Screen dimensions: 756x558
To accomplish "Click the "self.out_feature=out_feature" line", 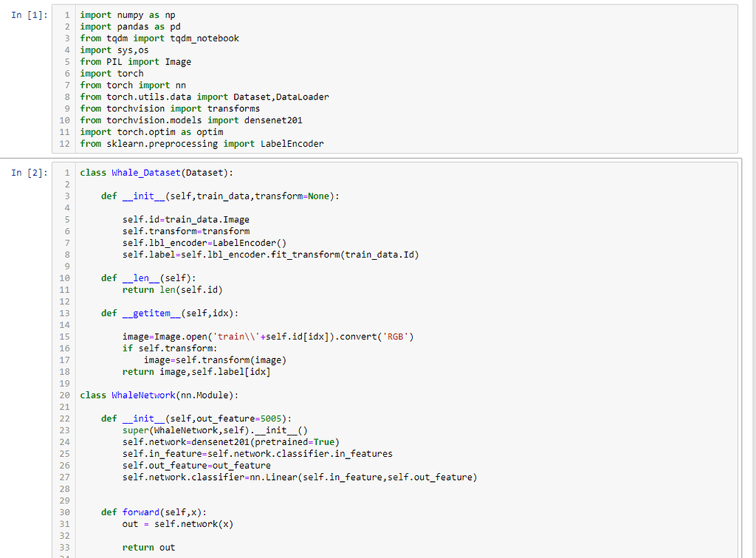I will [196, 466].
